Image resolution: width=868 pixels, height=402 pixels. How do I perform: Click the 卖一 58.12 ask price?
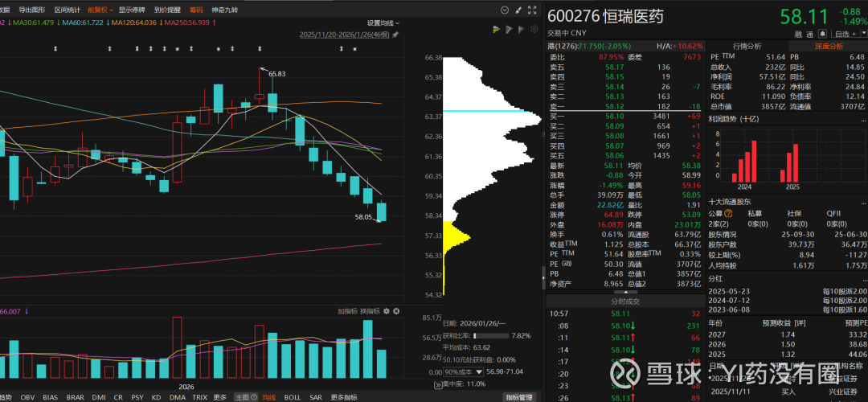coord(616,106)
